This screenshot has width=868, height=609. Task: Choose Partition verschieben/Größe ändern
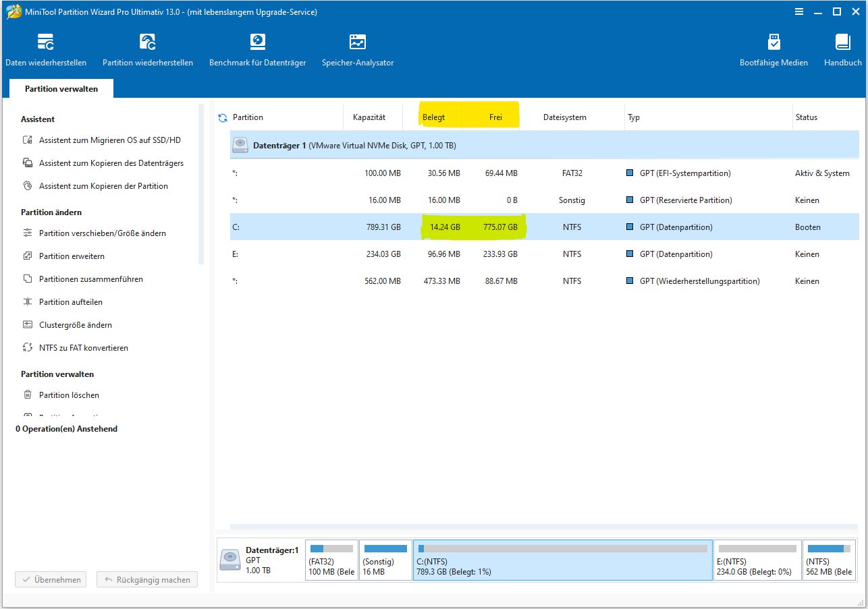[x=102, y=233]
